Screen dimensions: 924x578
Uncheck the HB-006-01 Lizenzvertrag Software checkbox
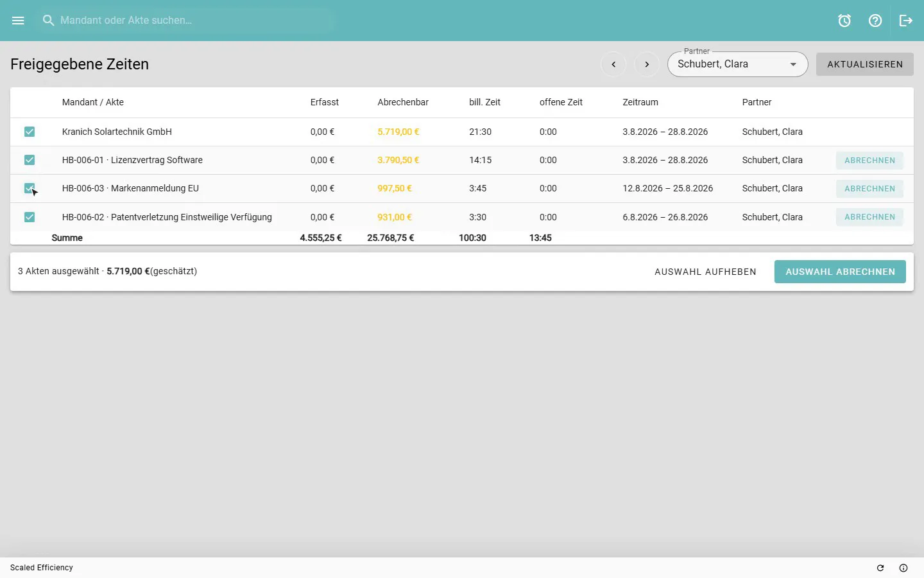(30, 160)
